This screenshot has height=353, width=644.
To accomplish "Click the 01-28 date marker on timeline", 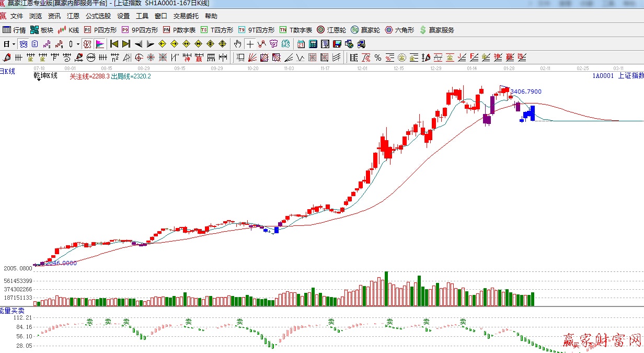I will (509, 69).
